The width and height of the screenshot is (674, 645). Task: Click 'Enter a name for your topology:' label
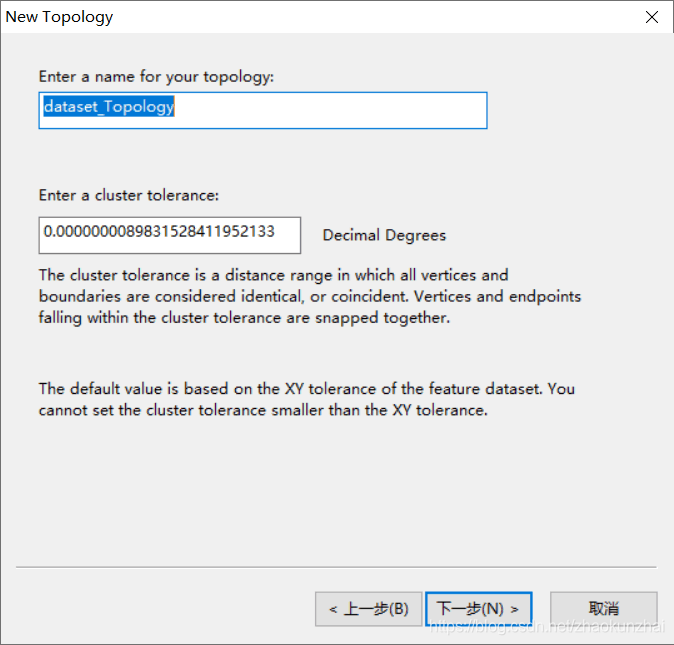[x=156, y=77]
